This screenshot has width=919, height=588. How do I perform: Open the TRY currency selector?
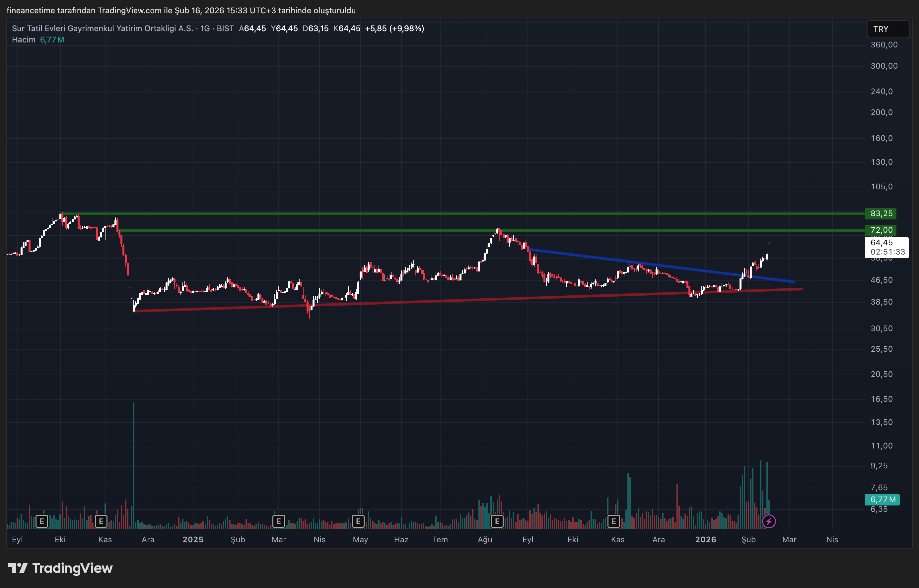(x=888, y=29)
